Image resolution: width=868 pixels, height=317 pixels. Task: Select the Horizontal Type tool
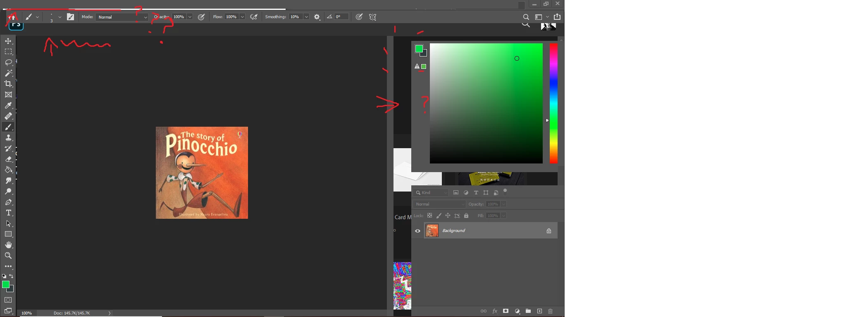(x=8, y=213)
